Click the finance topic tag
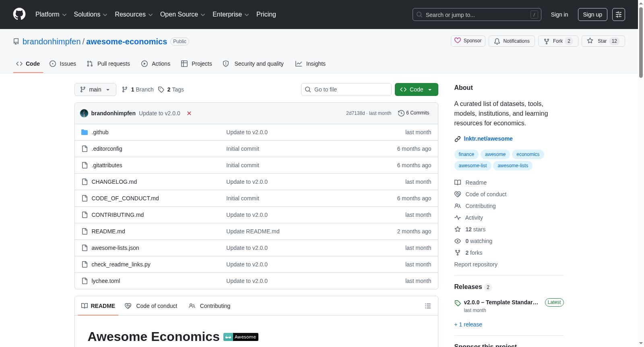This screenshot has height=347, width=644. pyautogui.click(x=466, y=154)
